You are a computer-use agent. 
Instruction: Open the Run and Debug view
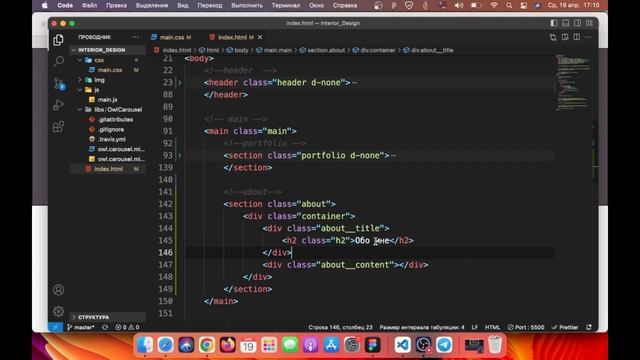click(58, 105)
